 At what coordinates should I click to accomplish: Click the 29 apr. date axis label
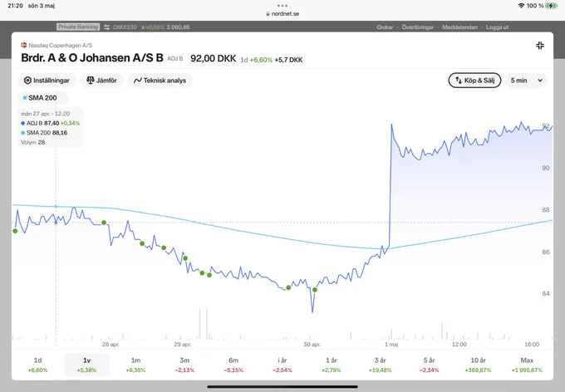click(182, 345)
